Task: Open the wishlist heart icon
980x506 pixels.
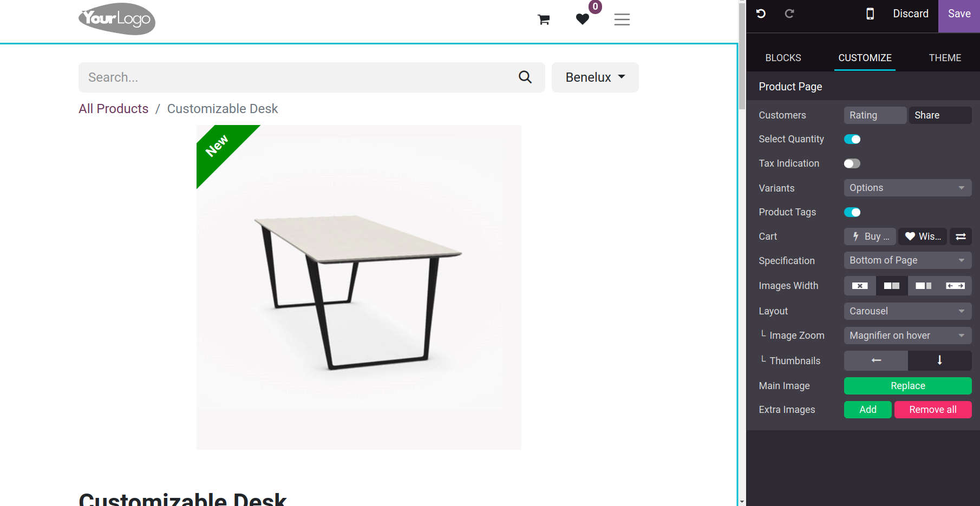Action: tap(583, 19)
